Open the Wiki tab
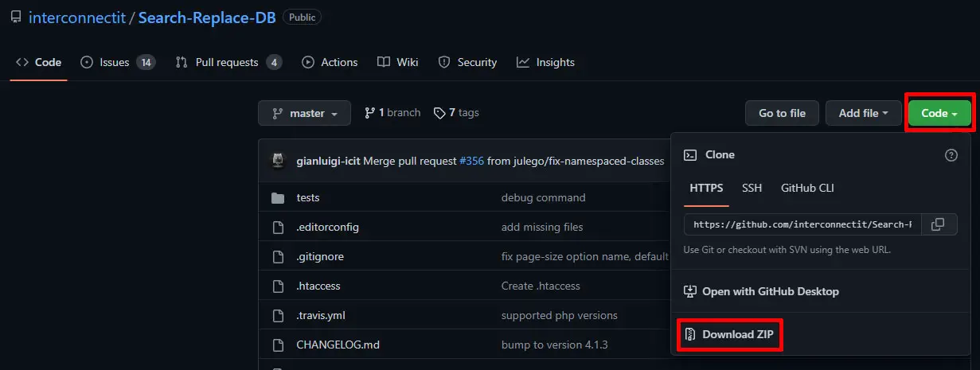Image resolution: width=980 pixels, height=370 pixels. click(x=398, y=62)
